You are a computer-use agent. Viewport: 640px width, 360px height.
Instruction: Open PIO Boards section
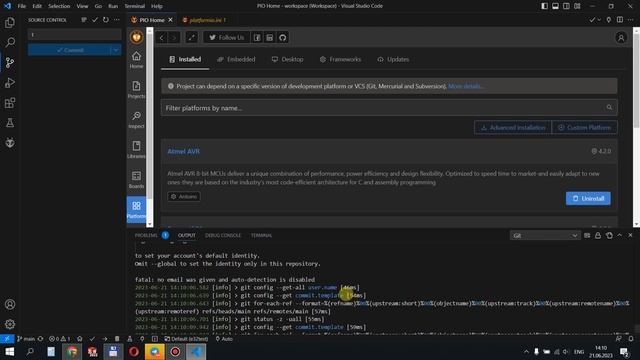tap(136, 180)
